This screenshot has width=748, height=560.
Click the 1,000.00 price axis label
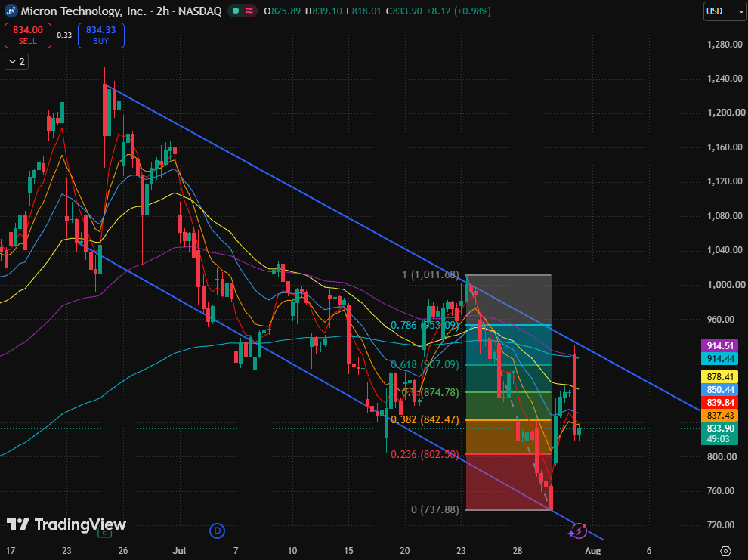[x=726, y=284]
